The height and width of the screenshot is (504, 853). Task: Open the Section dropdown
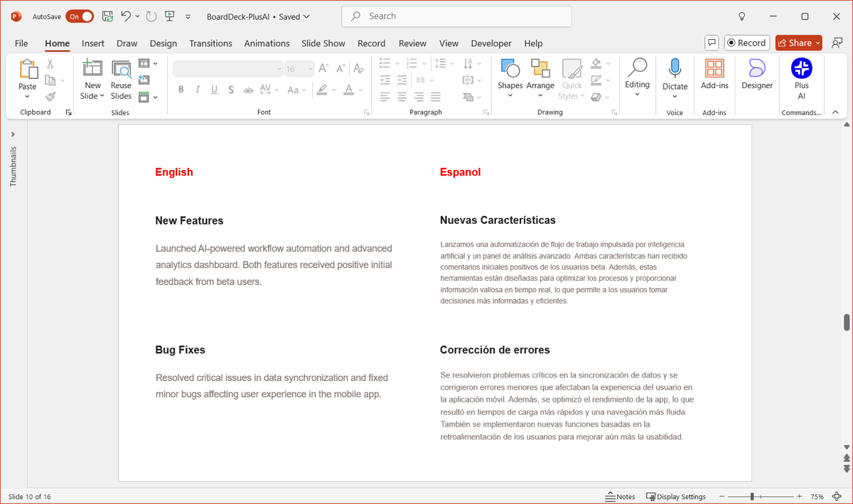click(148, 97)
